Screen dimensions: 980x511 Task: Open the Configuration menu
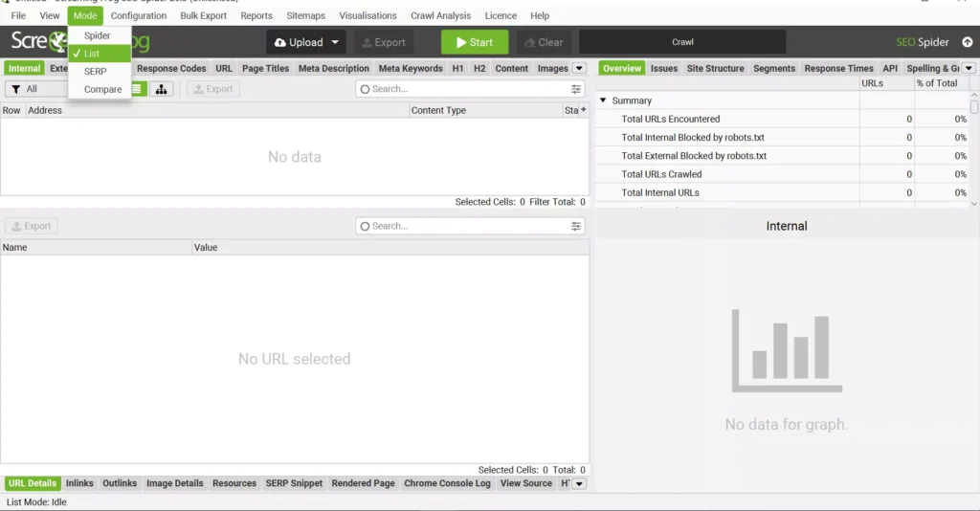tap(139, 15)
